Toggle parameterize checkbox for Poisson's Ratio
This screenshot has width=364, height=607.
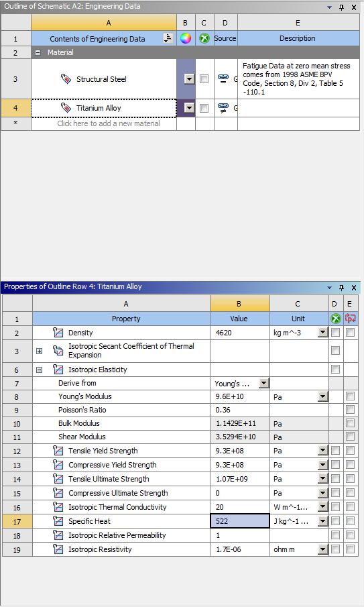coord(351,409)
